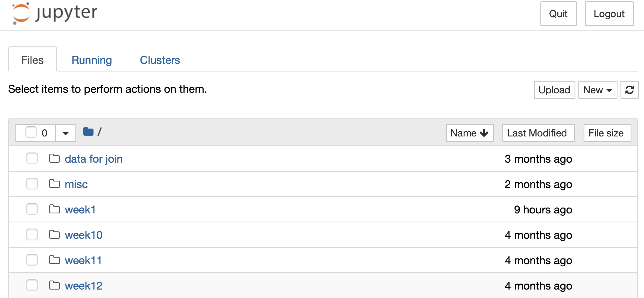Select the checkbox beside misc

[32, 184]
